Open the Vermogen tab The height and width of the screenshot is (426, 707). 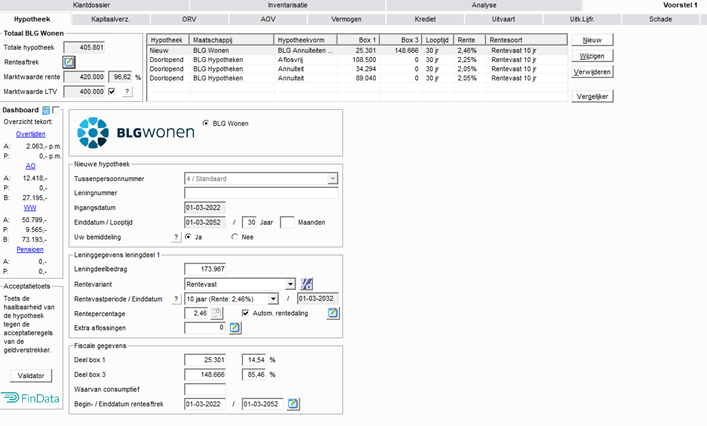[346, 19]
